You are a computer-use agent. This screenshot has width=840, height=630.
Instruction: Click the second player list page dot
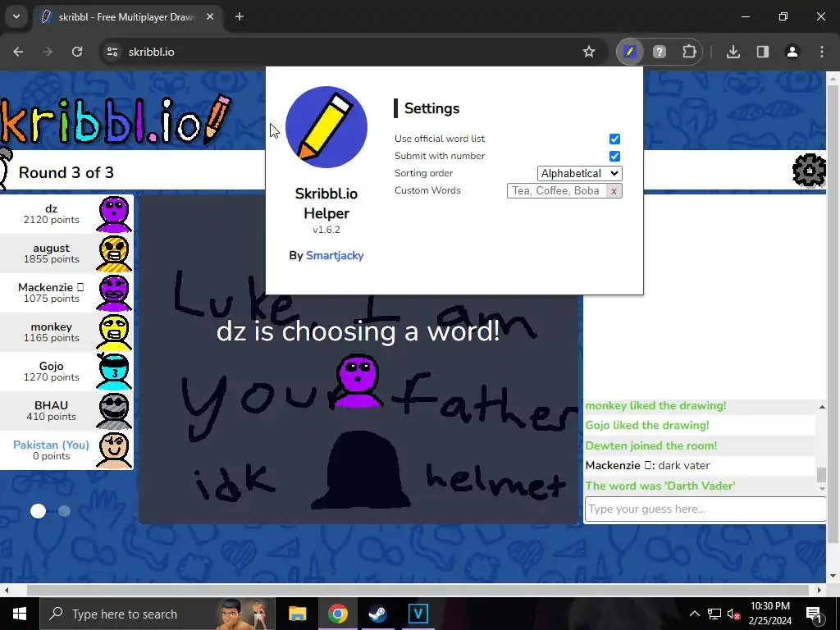(64, 511)
